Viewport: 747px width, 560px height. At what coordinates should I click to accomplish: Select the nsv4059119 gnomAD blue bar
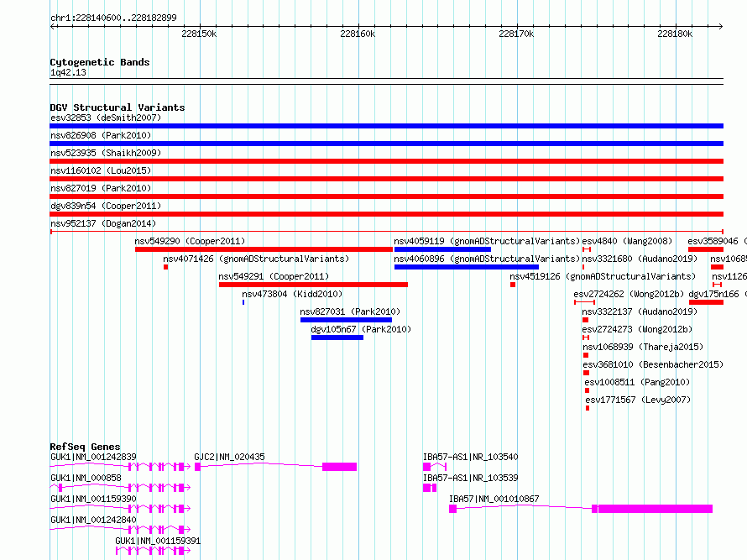442,249
